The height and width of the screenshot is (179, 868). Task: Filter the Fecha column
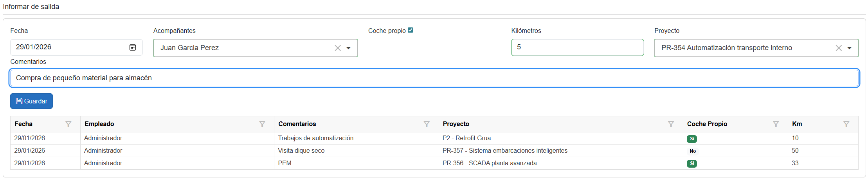(x=68, y=124)
